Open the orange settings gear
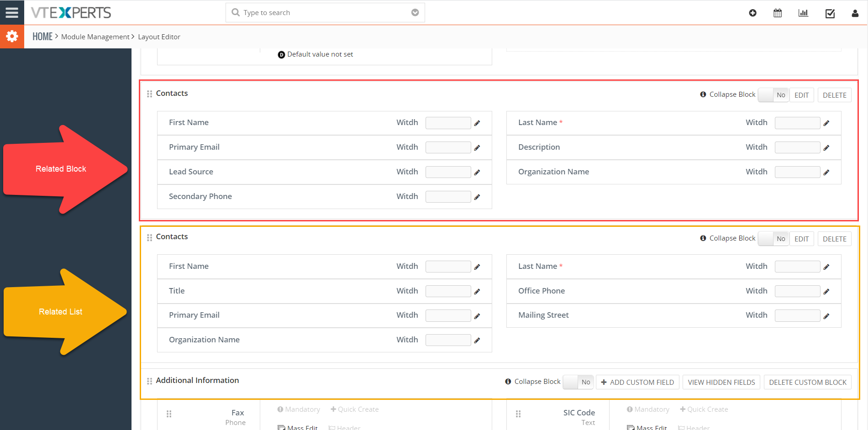868x430 pixels. pos(12,37)
